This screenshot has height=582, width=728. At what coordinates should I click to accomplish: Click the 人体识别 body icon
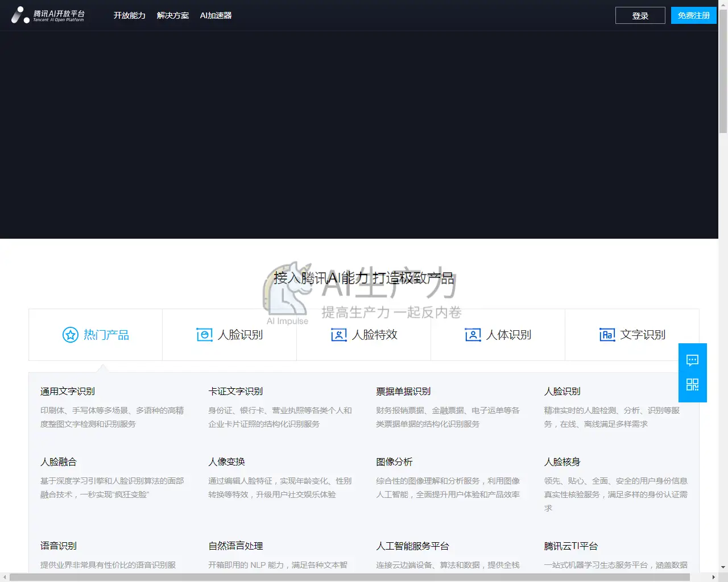click(473, 335)
